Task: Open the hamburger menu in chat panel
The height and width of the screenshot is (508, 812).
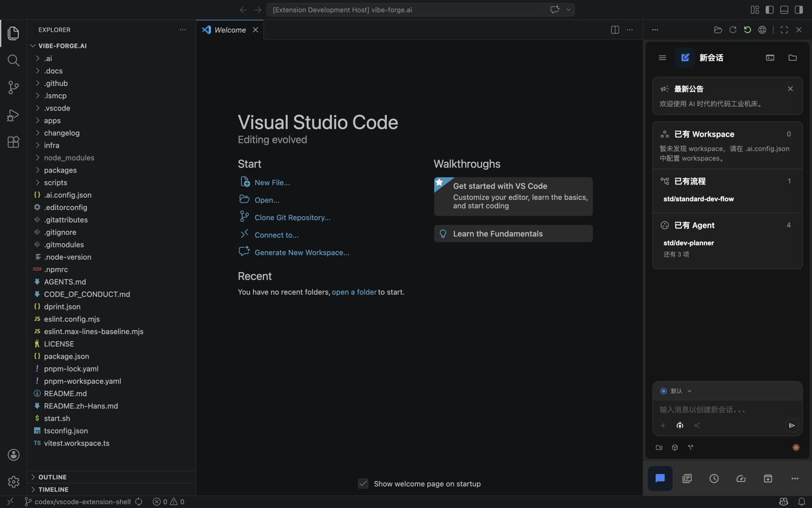Action: pos(663,58)
